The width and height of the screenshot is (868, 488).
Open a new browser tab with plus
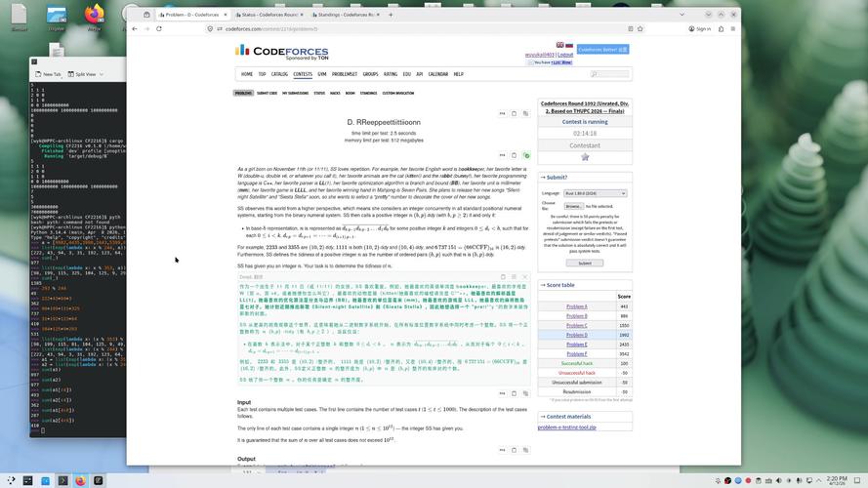click(x=391, y=15)
